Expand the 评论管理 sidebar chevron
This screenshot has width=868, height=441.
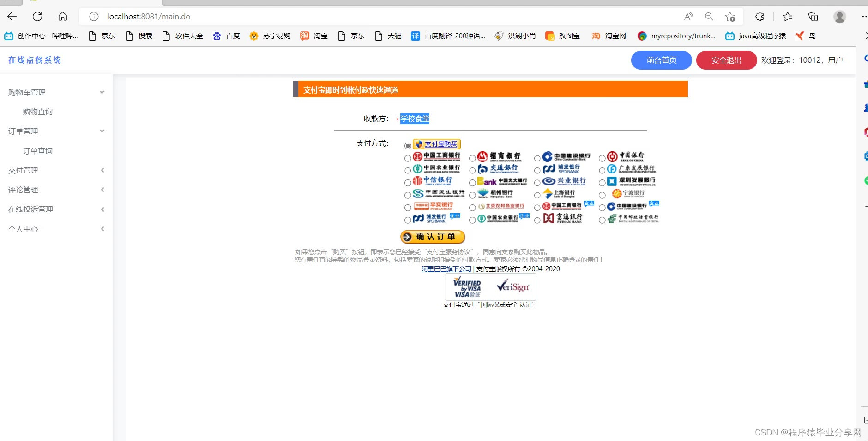102,190
